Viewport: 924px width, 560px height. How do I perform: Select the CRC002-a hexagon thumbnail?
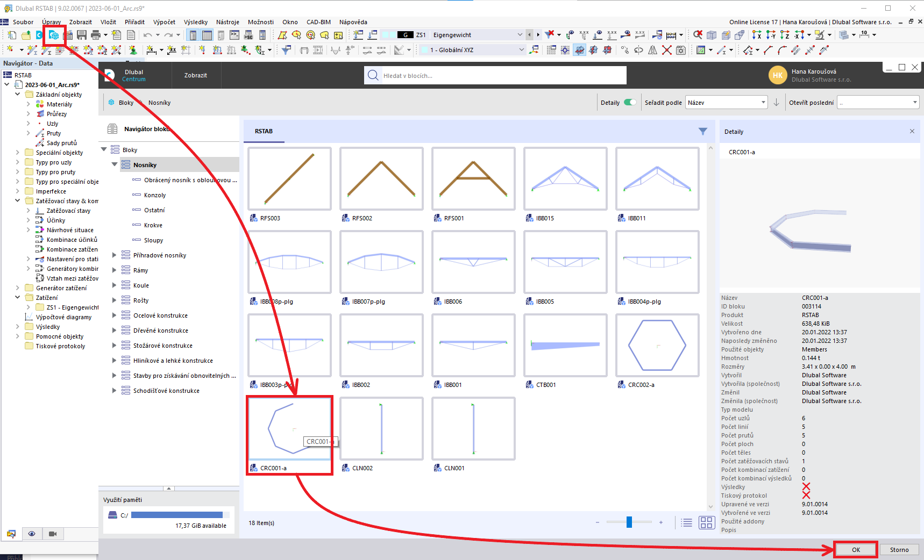657,345
